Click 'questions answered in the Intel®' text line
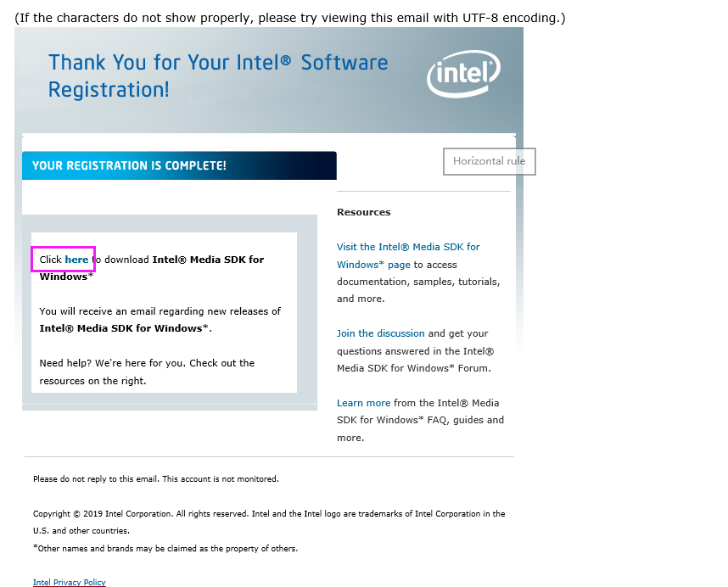This screenshot has height=587, width=728. click(x=416, y=351)
